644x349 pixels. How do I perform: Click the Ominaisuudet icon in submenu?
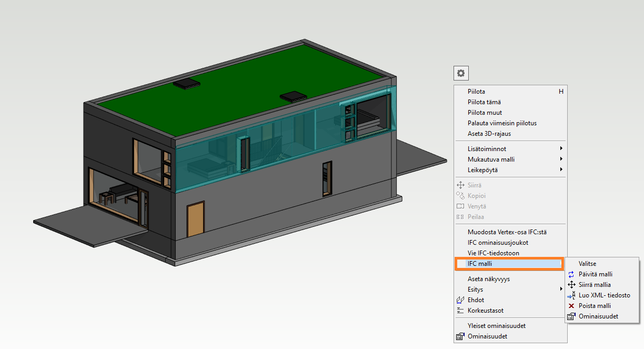pos(571,316)
